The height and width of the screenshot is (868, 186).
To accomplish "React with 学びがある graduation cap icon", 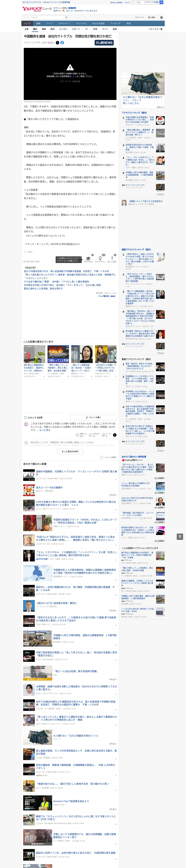I will coord(88,258).
